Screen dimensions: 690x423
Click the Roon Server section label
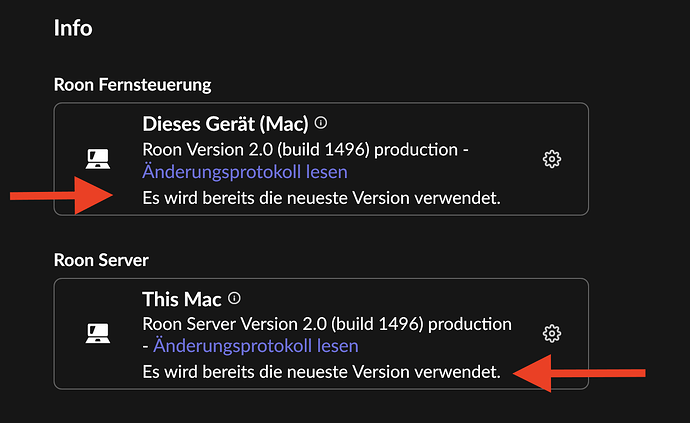(x=101, y=260)
